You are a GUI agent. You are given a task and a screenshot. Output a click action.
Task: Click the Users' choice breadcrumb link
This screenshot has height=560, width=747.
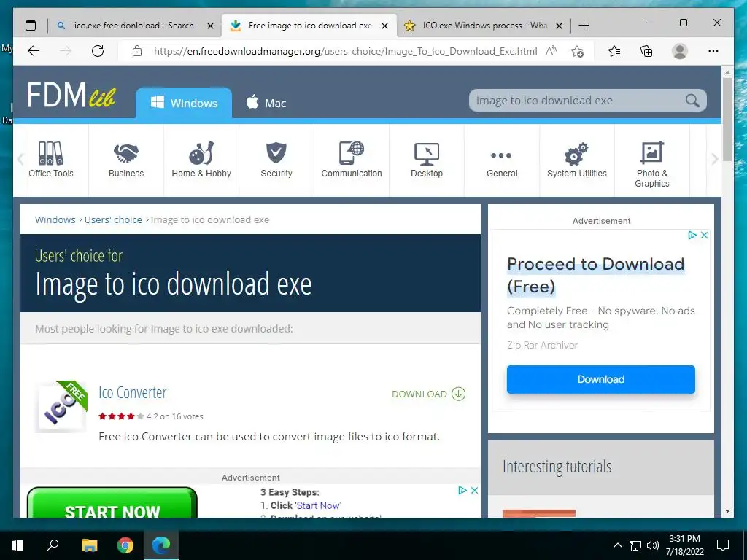click(x=113, y=219)
